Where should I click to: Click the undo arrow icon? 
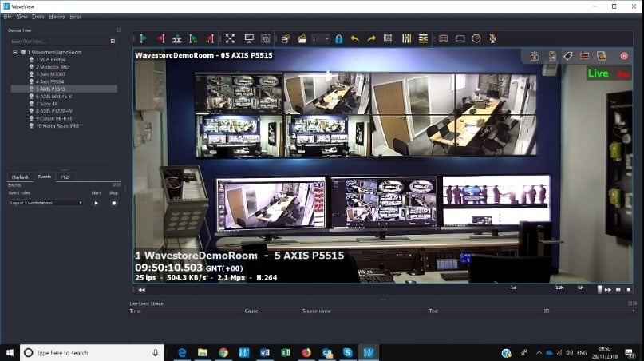tap(354, 38)
